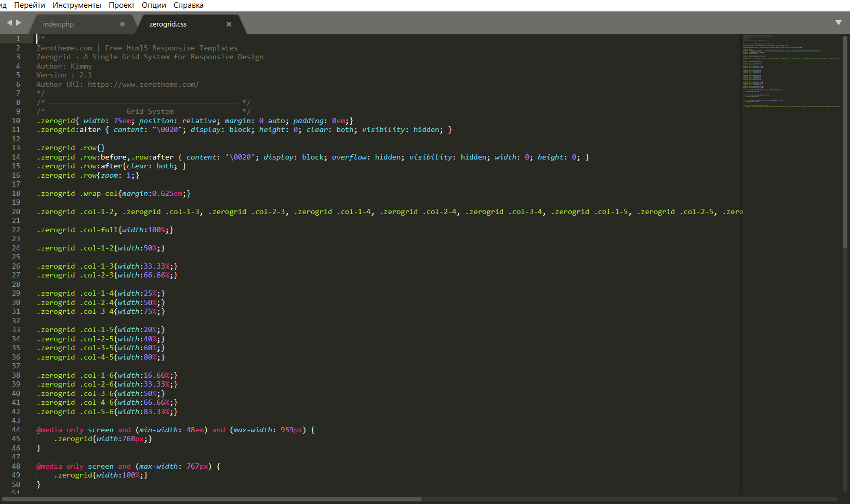Click the left tab-scroll arrow
The height and width of the screenshot is (504, 850).
pos(9,23)
